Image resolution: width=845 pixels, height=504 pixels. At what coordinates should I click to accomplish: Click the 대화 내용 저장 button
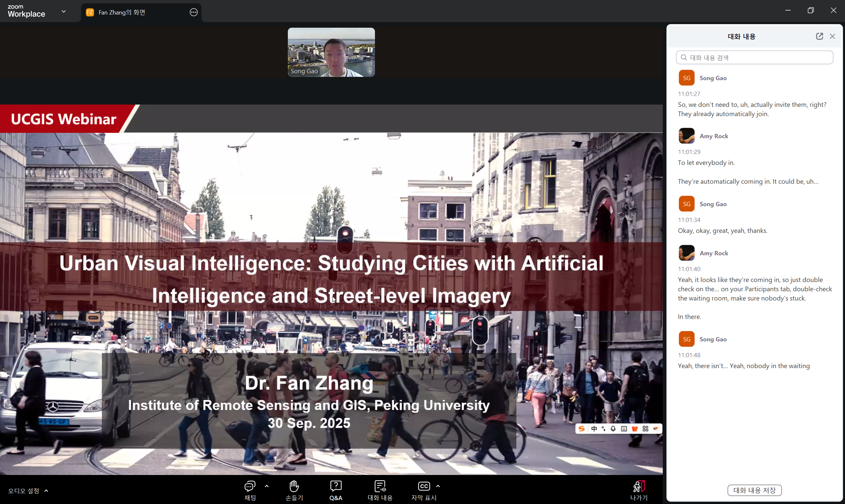pos(754,490)
